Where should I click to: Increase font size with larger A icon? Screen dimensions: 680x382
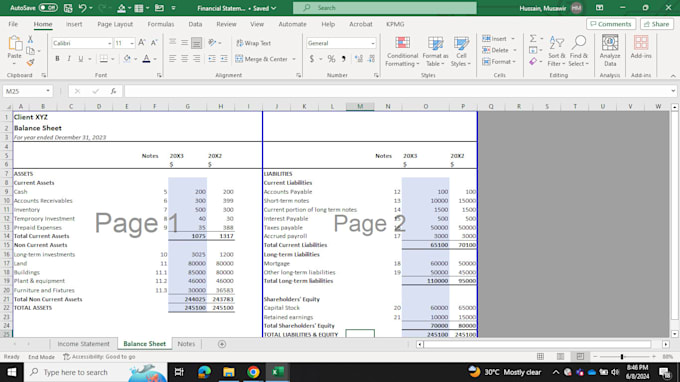pyautogui.click(x=142, y=42)
